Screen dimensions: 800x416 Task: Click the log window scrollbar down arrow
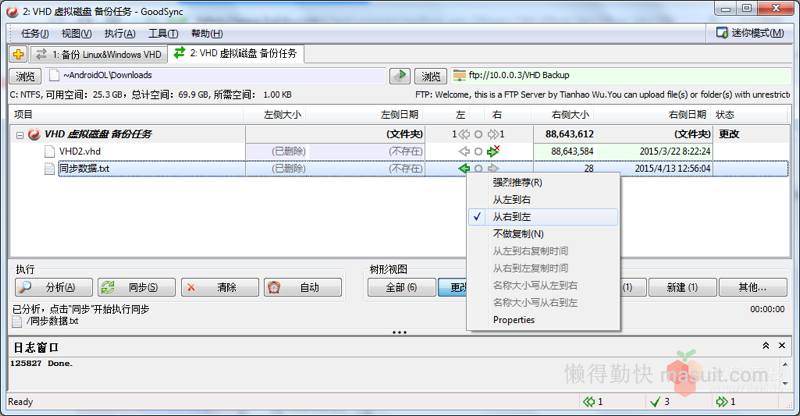tap(785, 384)
